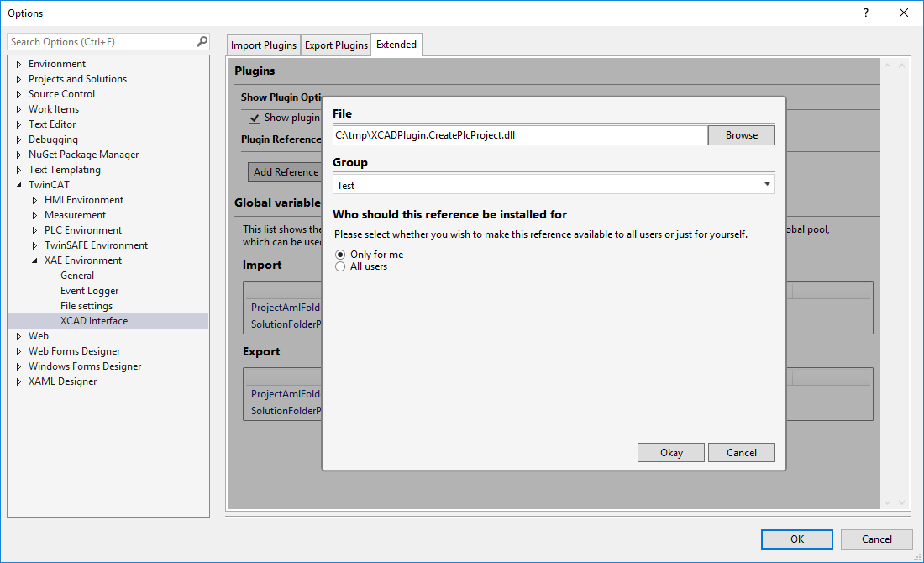
Task: Click Cancel in the Options window
Action: tap(876, 539)
